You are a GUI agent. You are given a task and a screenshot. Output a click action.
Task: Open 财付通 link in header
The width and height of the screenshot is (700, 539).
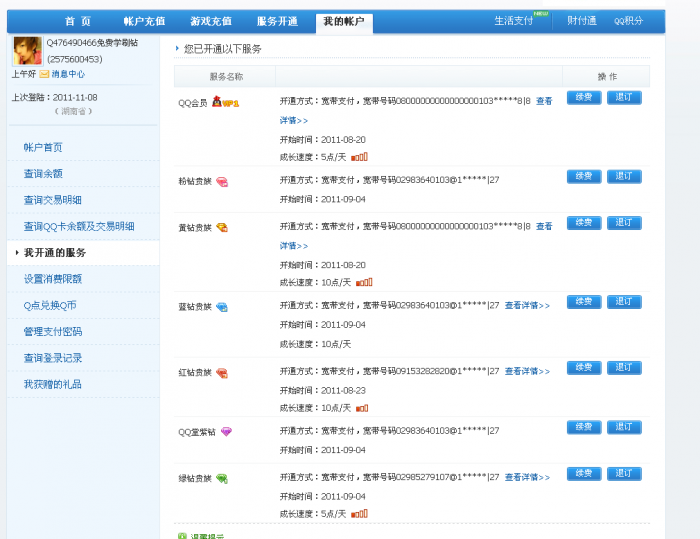[x=582, y=21]
